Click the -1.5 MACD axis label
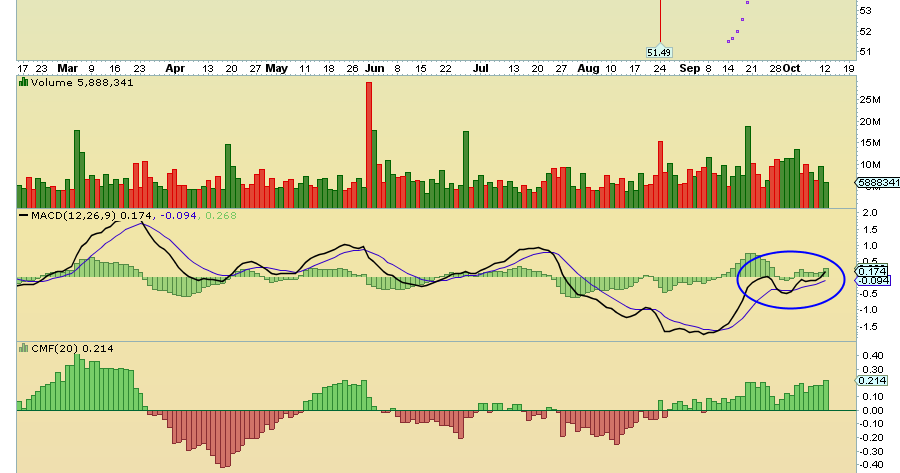This screenshot has width=900, height=473. (x=868, y=327)
